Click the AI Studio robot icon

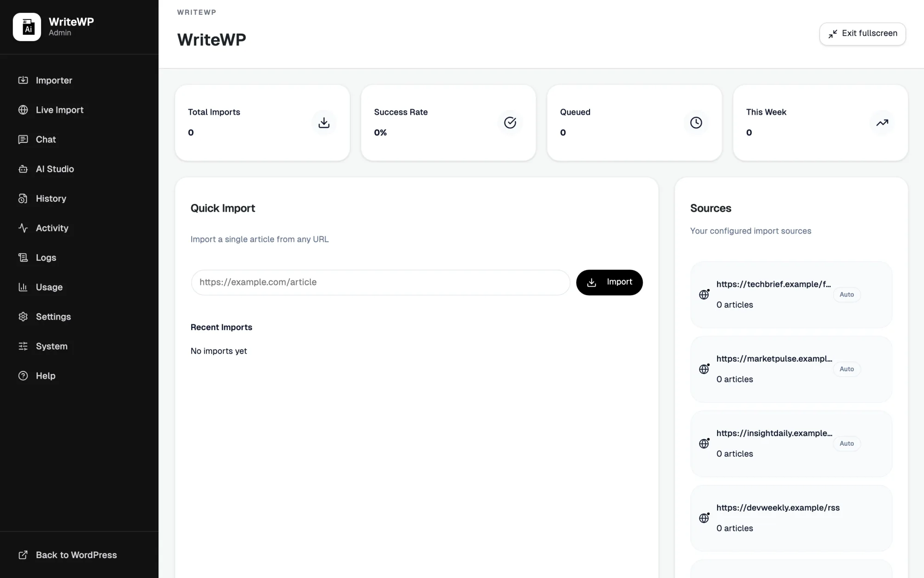coord(23,169)
